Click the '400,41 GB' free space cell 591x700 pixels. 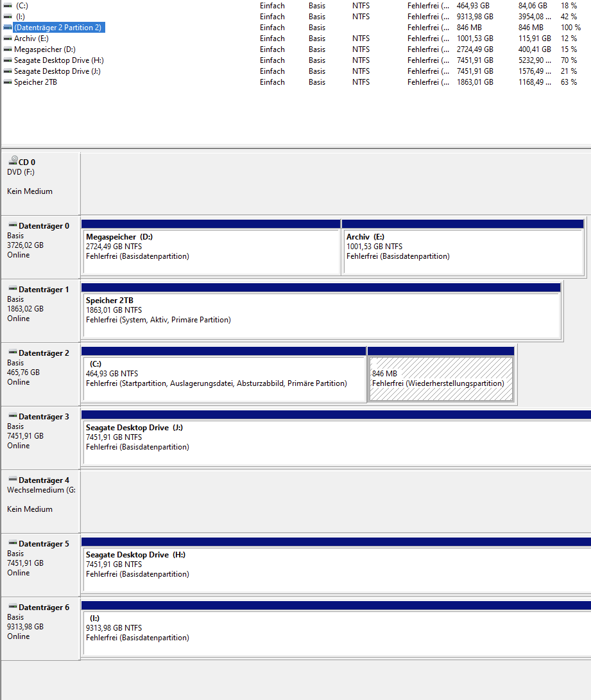[x=535, y=49]
